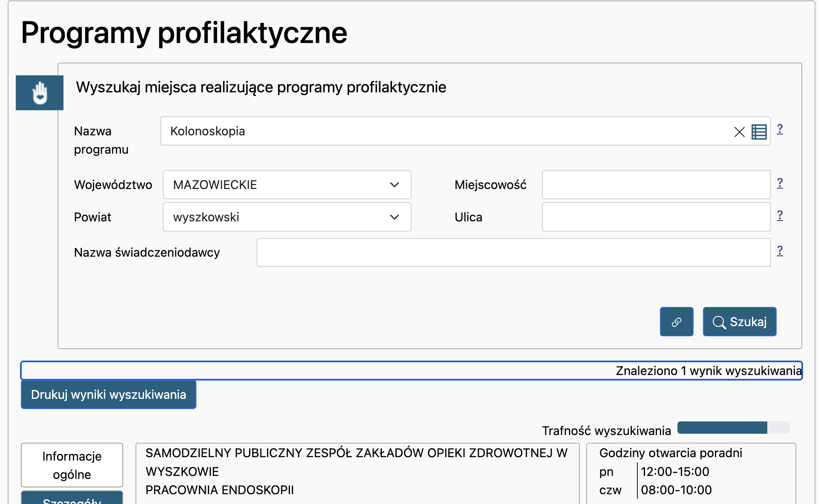Click the Nazwa programu Kolonoskopia field
Viewport: 818px width, 504px height.
click(443, 131)
